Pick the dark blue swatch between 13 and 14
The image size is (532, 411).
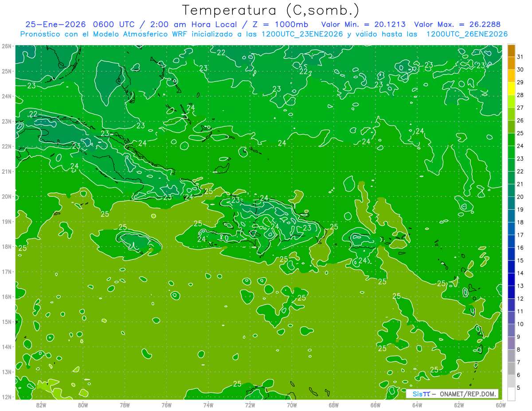pyautogui.click(x=511, y=279)
